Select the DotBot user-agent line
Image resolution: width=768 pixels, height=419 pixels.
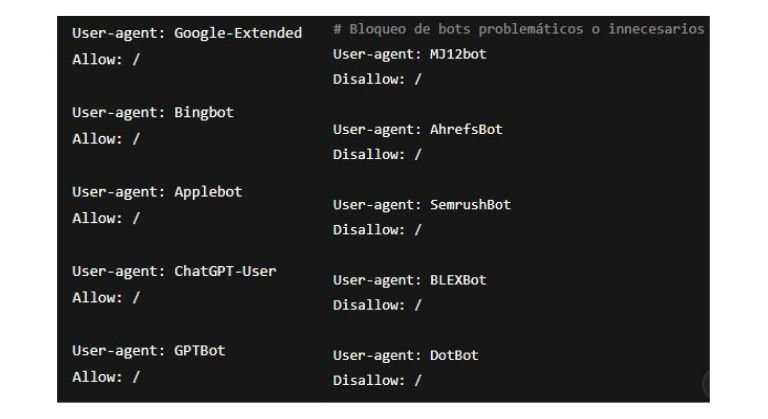point(405,355)
